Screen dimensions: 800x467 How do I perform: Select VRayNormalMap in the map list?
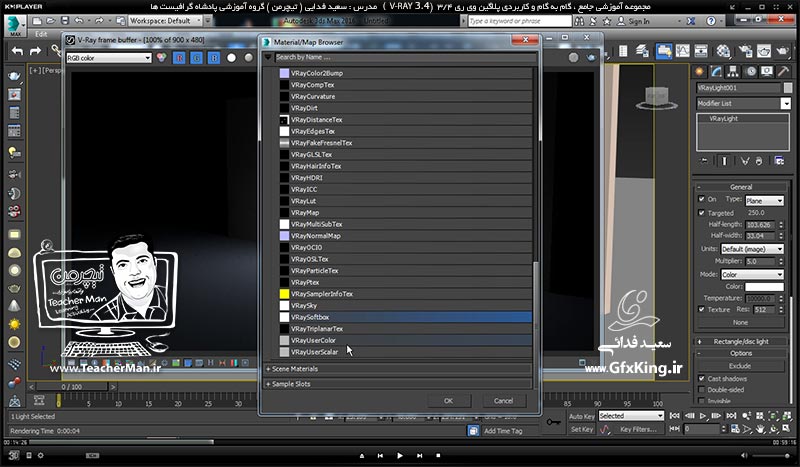click(405, 236)
